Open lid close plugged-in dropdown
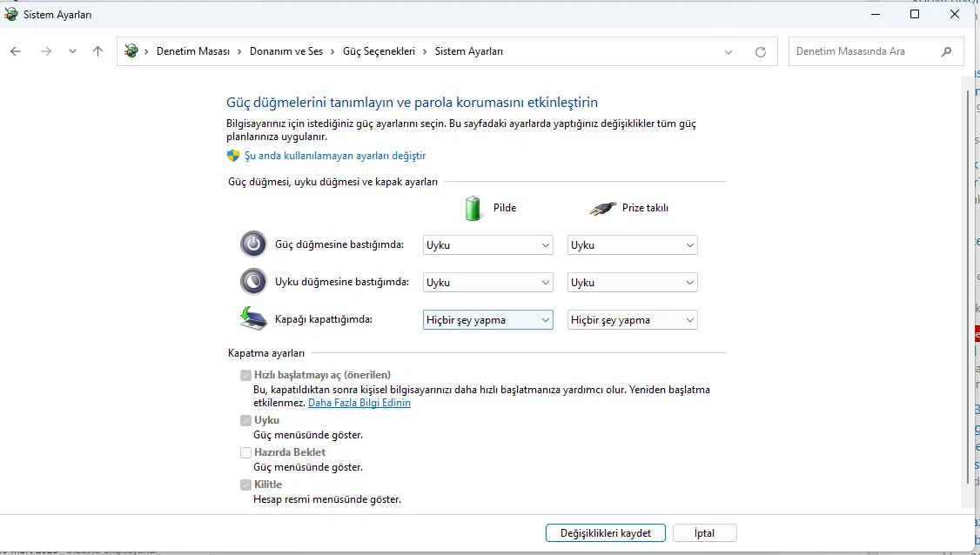This screenshot has width=980, height=555. coord(633,320)
